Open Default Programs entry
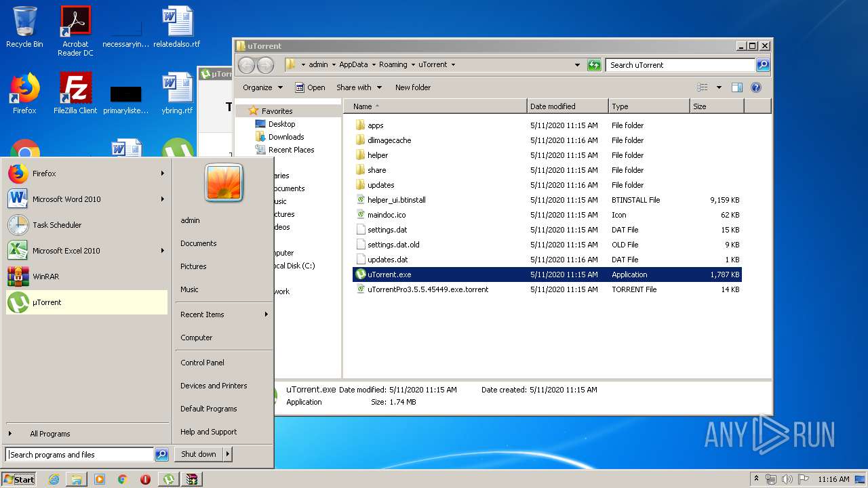Viewport: 868px width, 488px height. click(x=209, y=409)
